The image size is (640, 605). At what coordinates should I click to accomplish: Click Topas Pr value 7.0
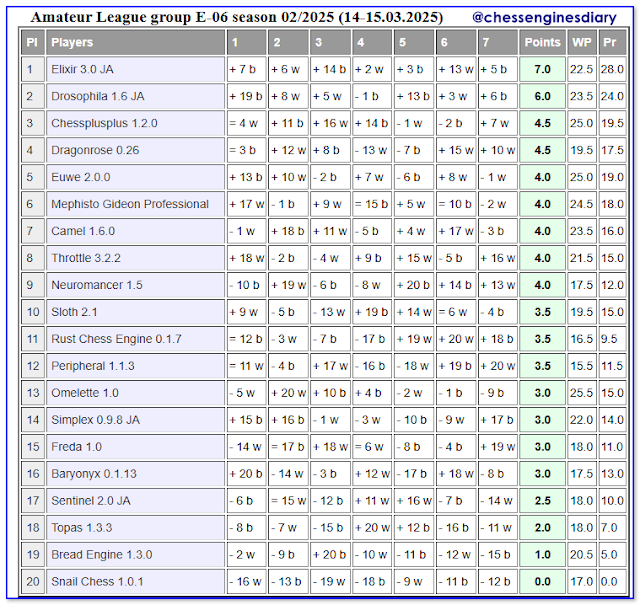(x=612, y=527)
